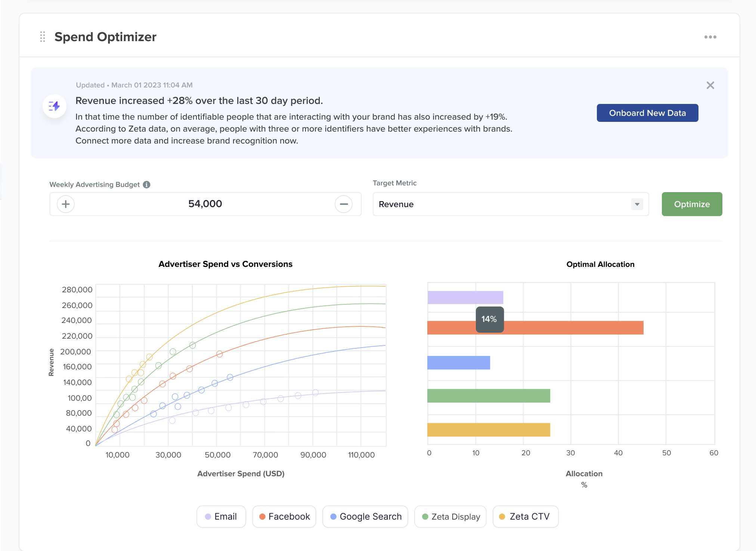Toggle the Email legend series
This screenshot has width=756, height=551.
click(221, 517)
